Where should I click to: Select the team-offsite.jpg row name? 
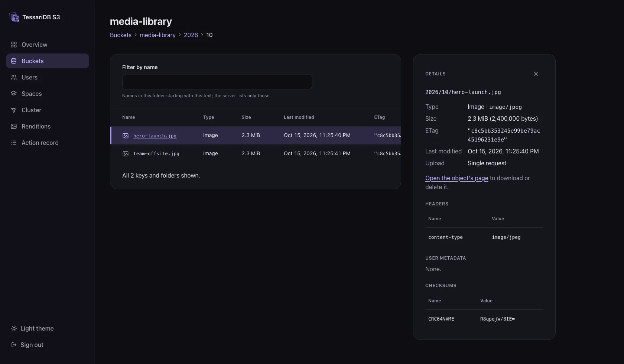(x=156, y=154)
